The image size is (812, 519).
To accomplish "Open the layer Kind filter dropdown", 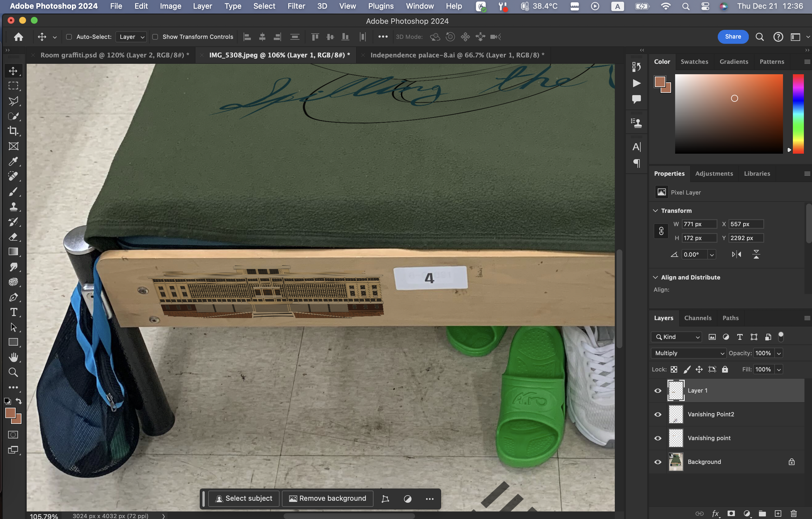I will 677,337.
